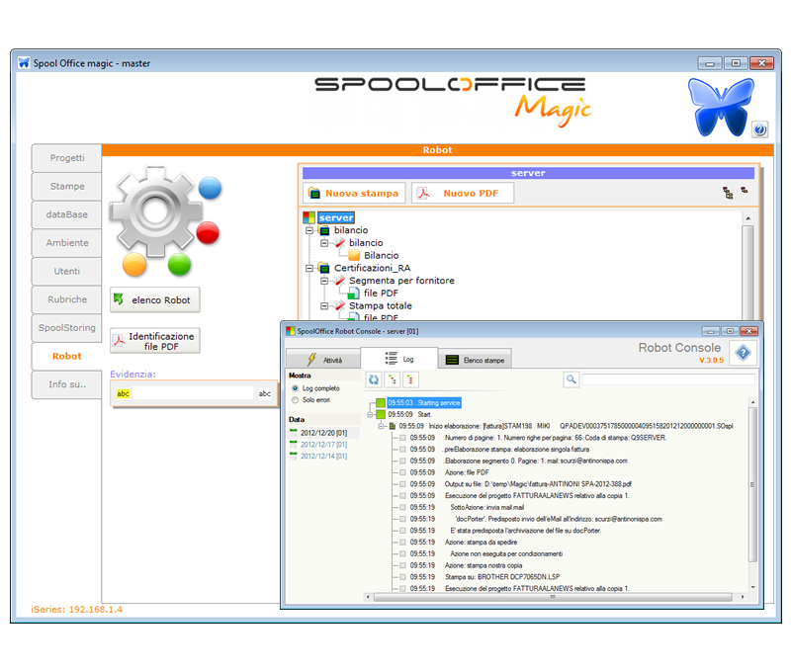Open the SpoolStoring side tab

pyautogui.click(x=66, y=328)
